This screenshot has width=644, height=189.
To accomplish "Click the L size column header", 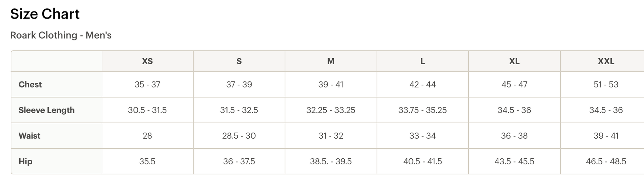I will tap(423, 61).
